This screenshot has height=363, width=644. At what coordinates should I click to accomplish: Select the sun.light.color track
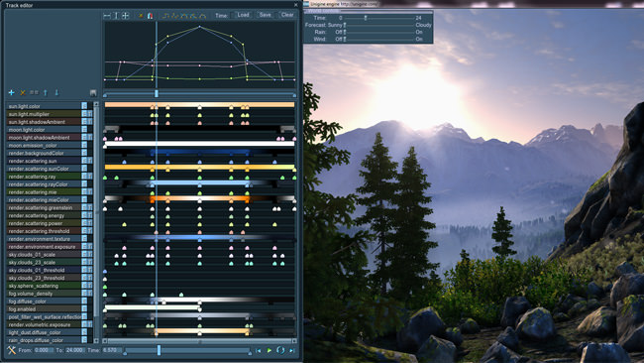point(44,106)
